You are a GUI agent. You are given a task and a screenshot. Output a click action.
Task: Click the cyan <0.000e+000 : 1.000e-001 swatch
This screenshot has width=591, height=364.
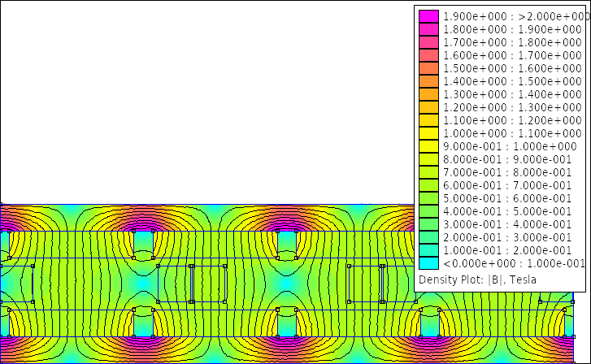point(428,263)
